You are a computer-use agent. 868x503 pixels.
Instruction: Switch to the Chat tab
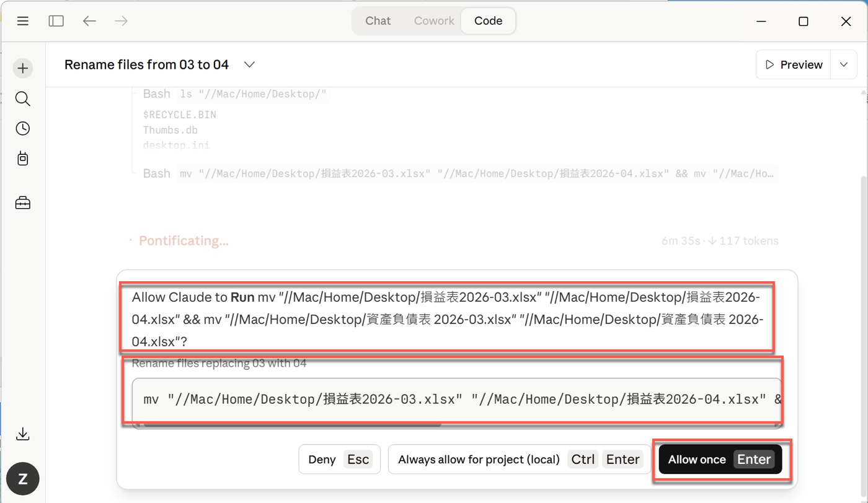coord(378,20)
